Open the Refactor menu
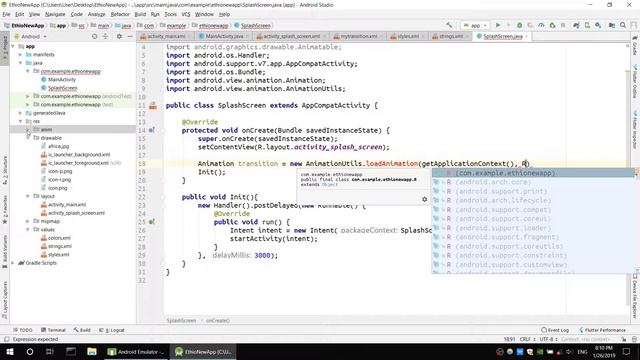Image resolution: width=640 pixels, height=360 pixels. 120,14
